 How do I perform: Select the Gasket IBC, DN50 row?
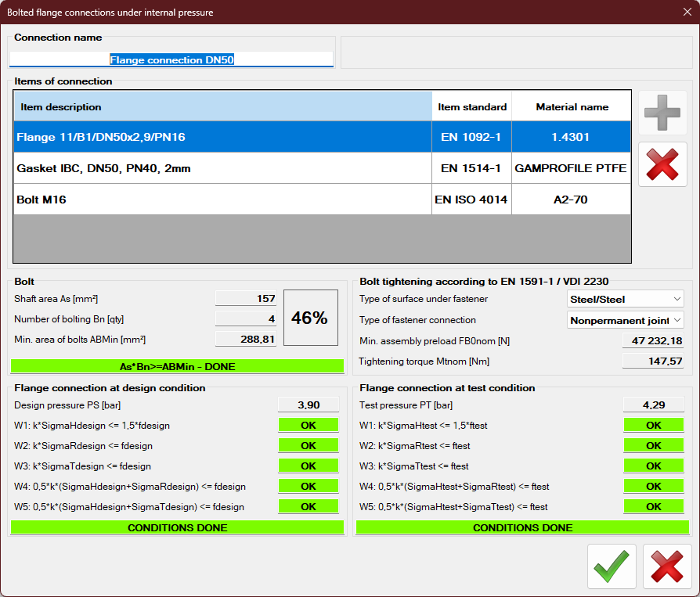(x=222, y=168)
